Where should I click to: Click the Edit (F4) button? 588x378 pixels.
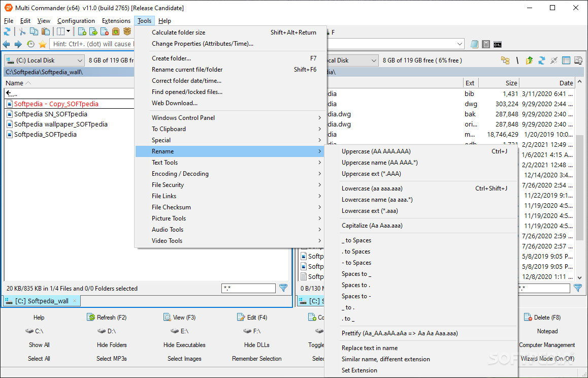point(252,318)
